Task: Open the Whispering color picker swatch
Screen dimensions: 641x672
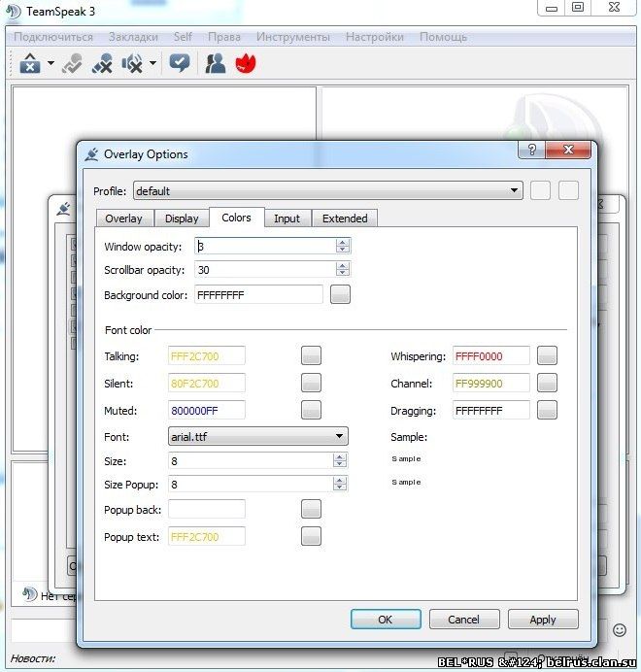Action: 547,355
